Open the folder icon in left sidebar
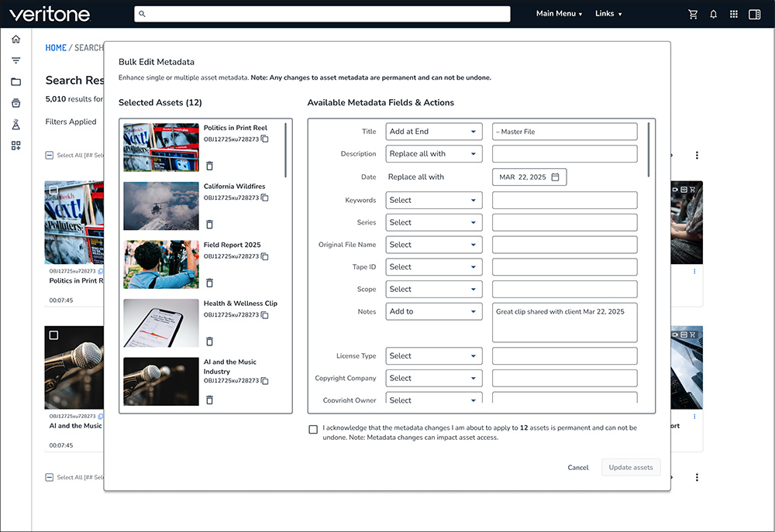775x532 pixels. [x=15, y=81]
